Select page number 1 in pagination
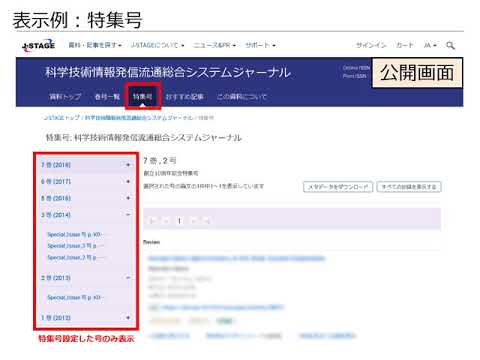The height and width of the screenshot is (360, 480). (179, 221)
